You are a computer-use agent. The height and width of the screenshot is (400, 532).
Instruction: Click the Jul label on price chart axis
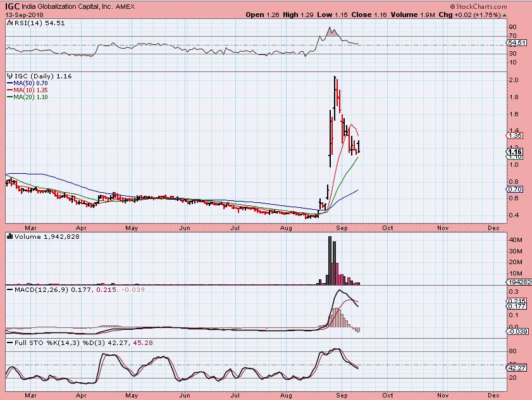tap(235, 227)
